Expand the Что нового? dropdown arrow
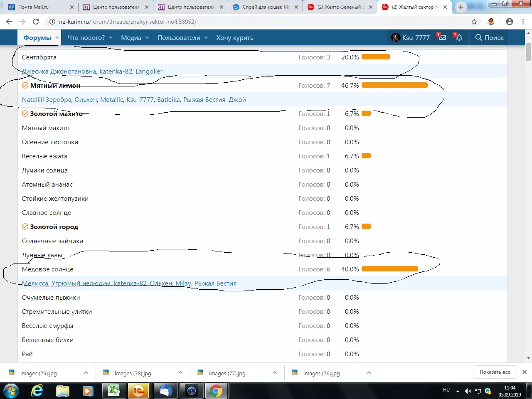 111,38
